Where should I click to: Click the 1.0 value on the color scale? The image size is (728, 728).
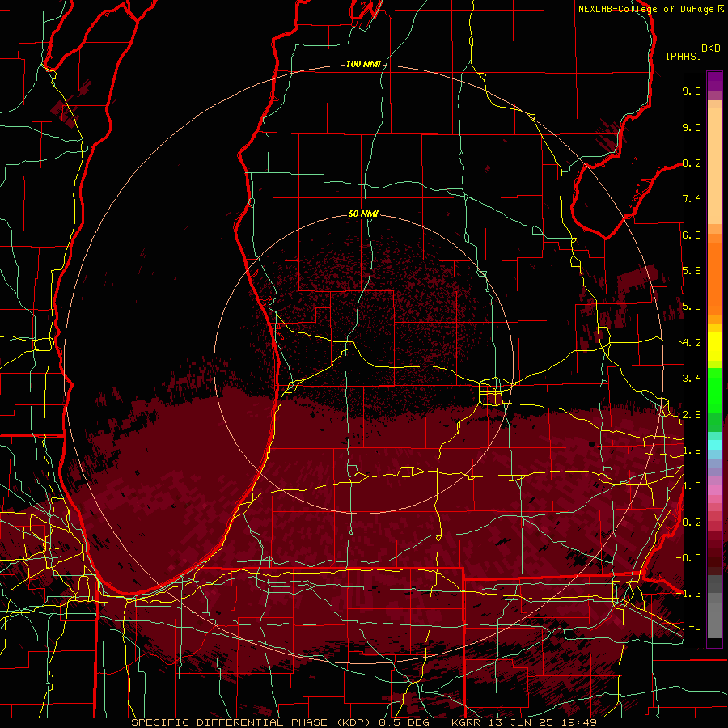[x=692, y=486]
